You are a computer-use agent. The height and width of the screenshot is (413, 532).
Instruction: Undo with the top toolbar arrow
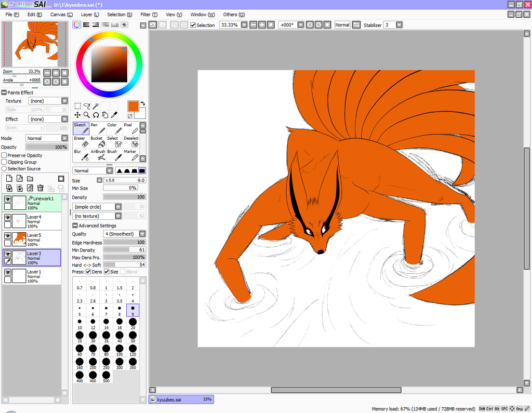[x=153, y=25]
